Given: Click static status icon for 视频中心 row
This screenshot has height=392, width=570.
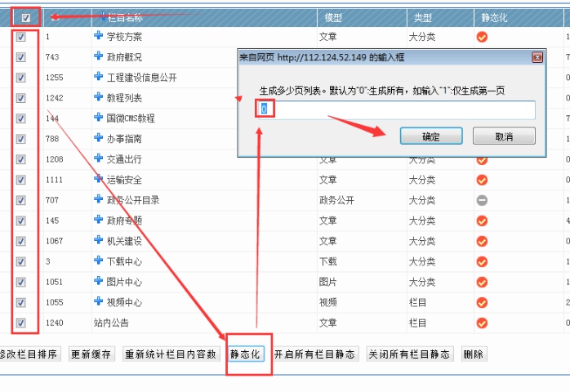Looking at the screenshot, I should (482, 302).
